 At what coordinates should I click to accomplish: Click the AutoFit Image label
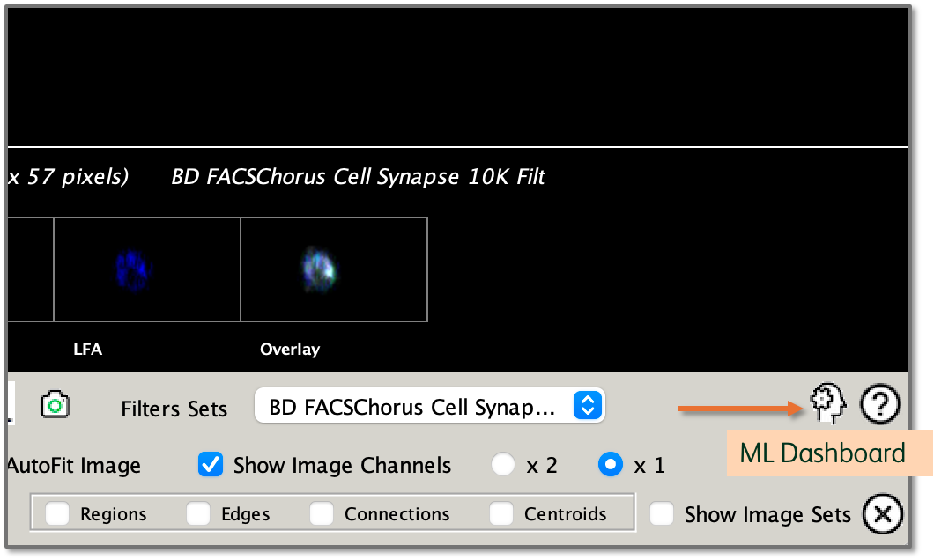click(x=73, y=466)
